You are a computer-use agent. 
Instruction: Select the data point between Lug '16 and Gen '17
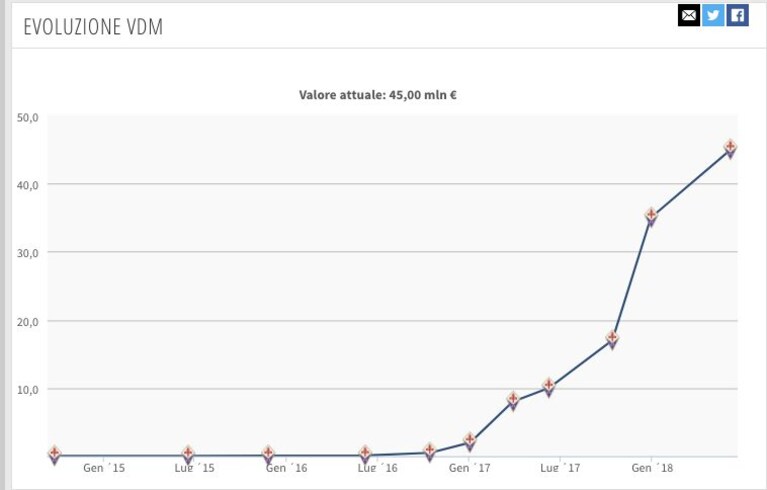point(429,452)
